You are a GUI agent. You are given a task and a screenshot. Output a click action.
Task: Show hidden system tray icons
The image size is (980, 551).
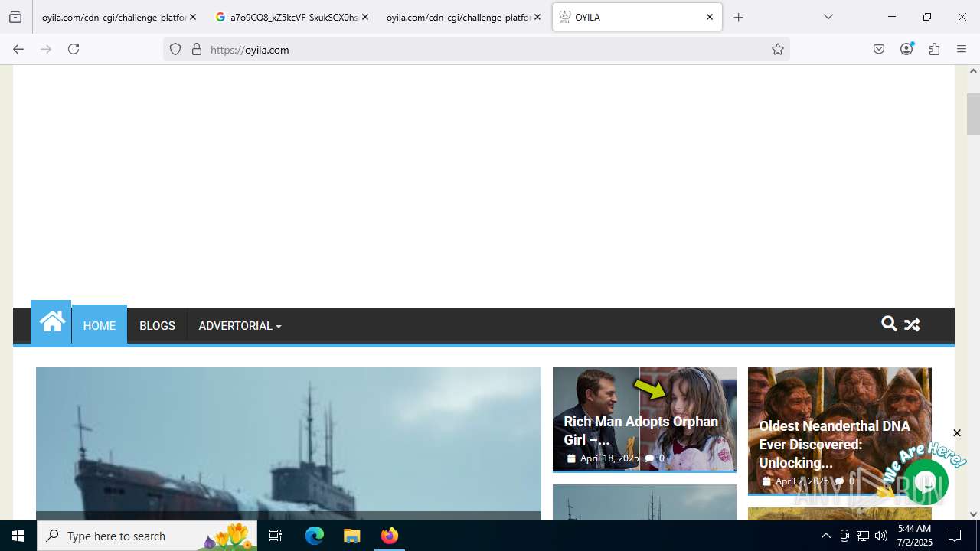(825, 536)
